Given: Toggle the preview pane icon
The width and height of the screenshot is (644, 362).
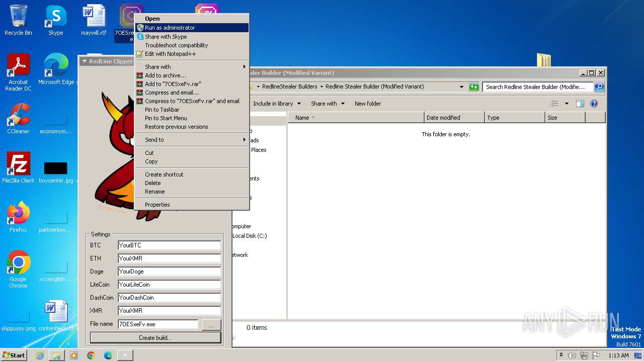Looking at the screenshot, I should click(x=580, y=104).
